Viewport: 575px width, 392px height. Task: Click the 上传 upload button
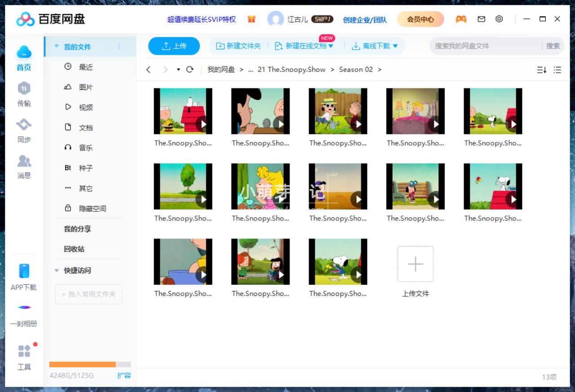click(x=174, y=46)
